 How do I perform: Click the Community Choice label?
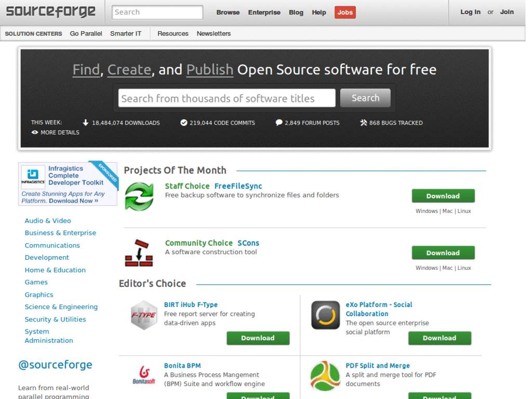(199, 243)
